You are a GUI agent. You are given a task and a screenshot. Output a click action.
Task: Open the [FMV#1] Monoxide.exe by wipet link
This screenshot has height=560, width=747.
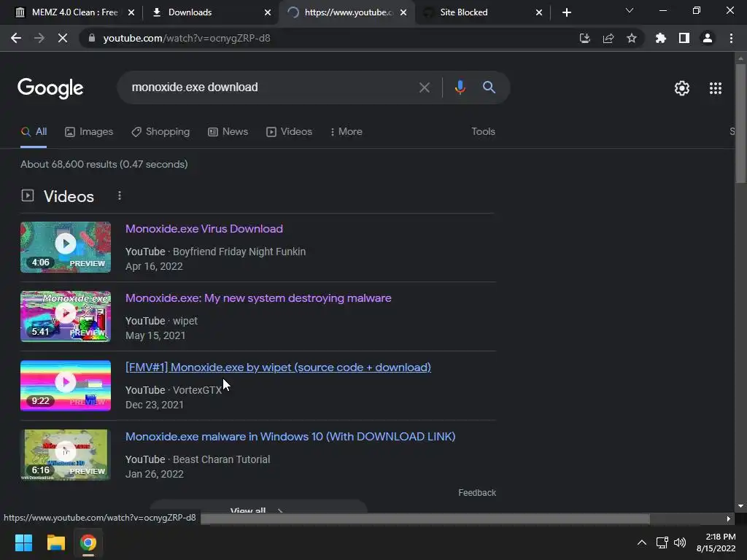[278, 367]
